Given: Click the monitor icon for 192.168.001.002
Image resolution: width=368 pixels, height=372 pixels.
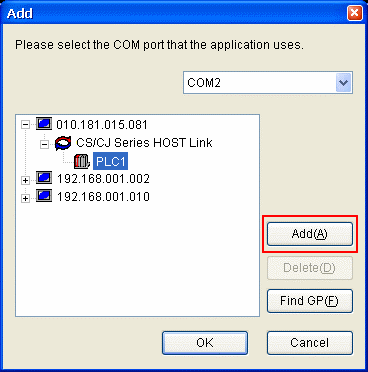Looking at the screenshot, I should (44, 178).
